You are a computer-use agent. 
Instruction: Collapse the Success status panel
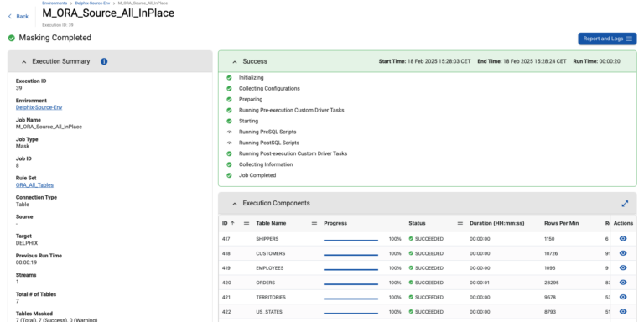pyautogui.click(x=235, y=61)
